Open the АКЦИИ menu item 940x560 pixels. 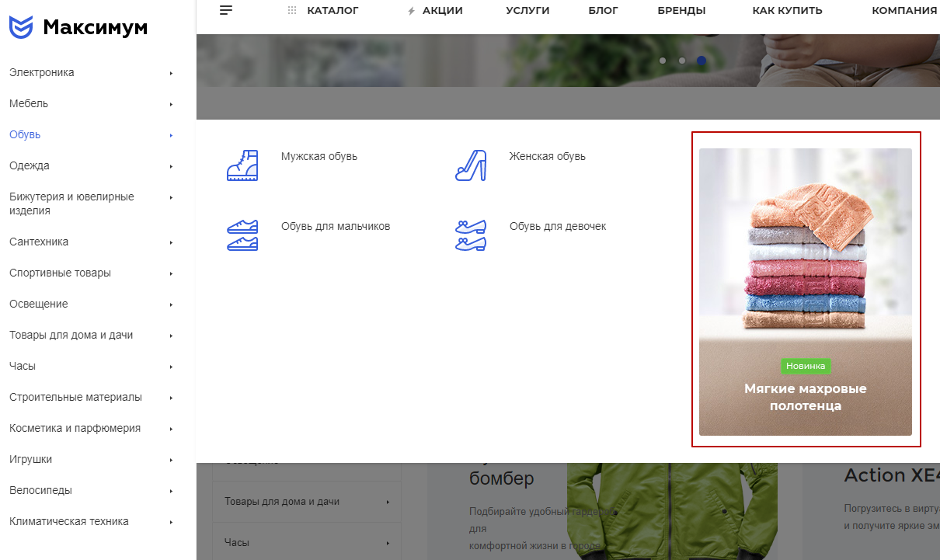(x=443, y=11)
